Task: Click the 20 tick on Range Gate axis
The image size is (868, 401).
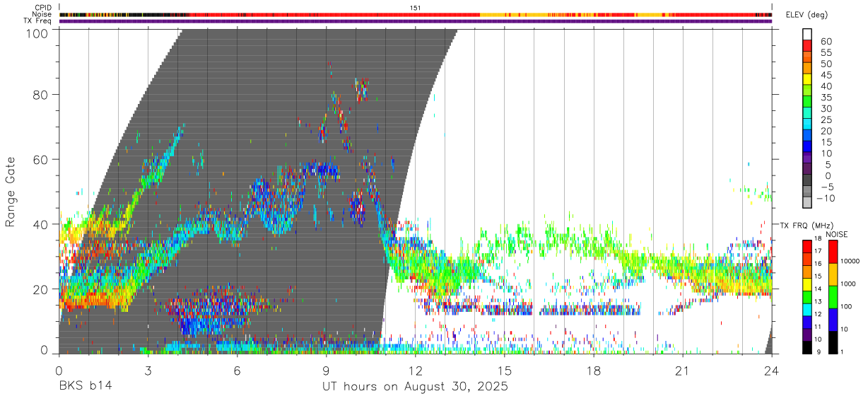Action: tap(40, 289)
